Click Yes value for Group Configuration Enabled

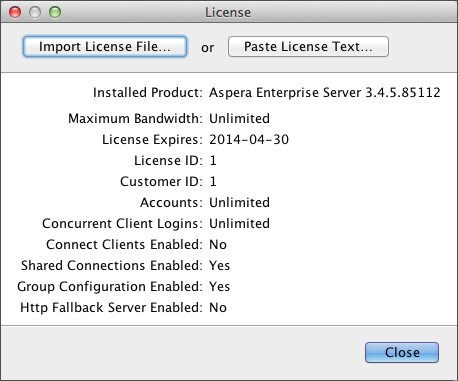click(x=220, y=287)
